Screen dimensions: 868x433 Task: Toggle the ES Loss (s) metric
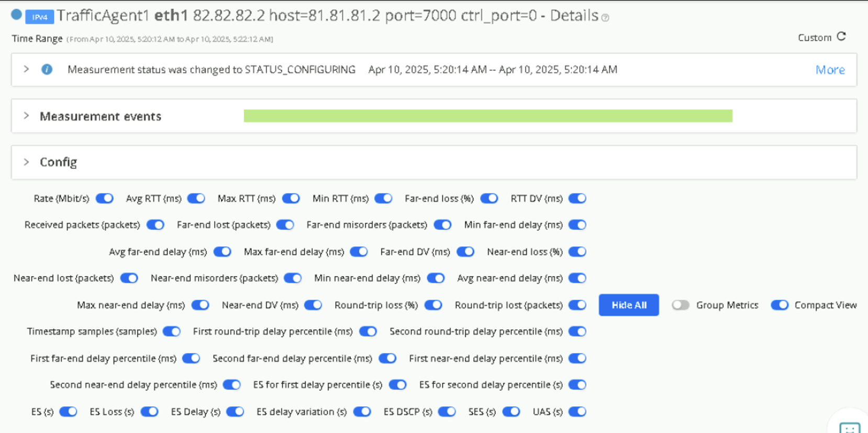coord(149,412)
